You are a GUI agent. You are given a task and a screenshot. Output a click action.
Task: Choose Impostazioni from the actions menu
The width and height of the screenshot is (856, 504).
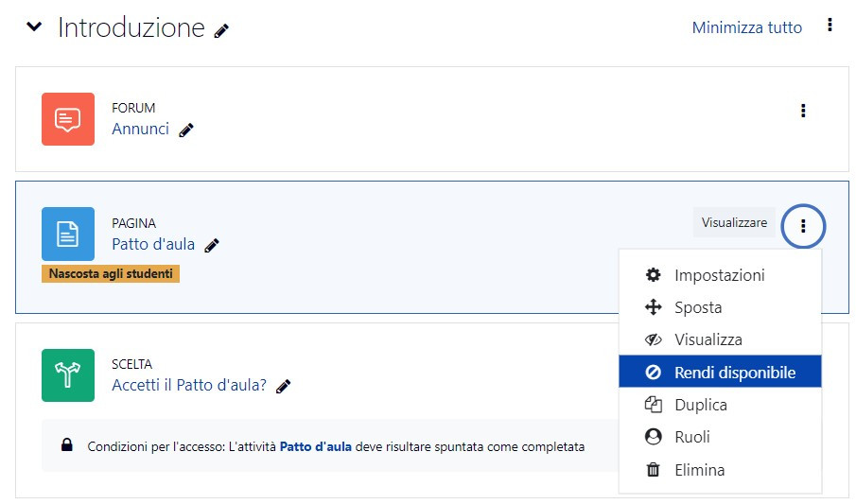pos(720,275)
